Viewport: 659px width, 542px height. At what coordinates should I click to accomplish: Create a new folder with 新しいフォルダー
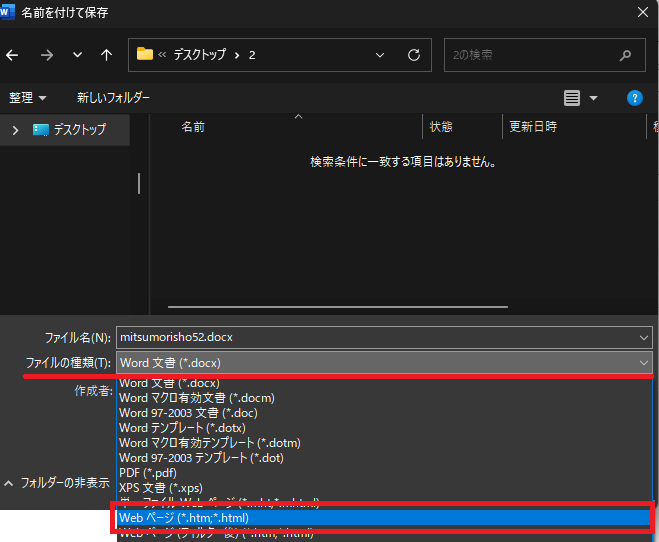click(113, 98)
